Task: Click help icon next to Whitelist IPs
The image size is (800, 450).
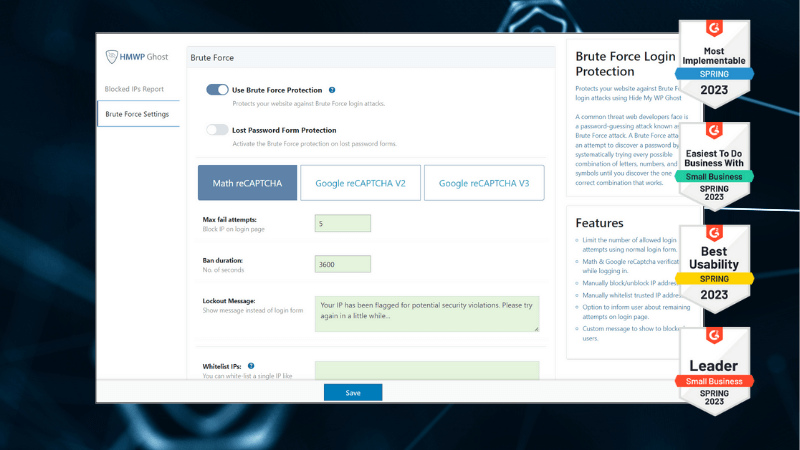Action: [251, 366]
